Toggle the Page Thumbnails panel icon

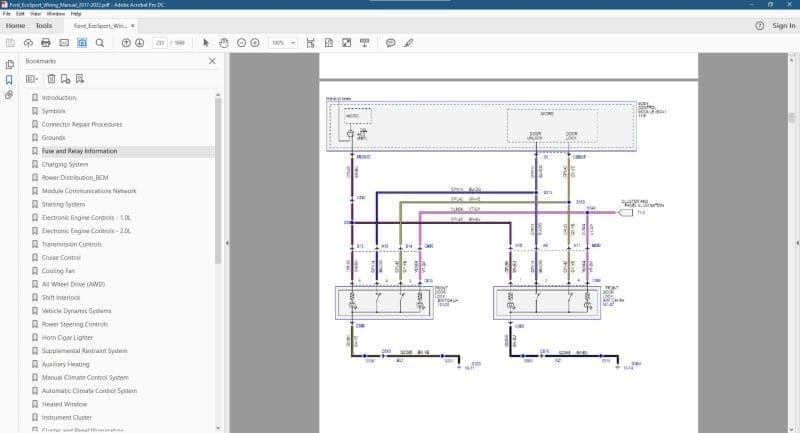(x=9, y=64)
